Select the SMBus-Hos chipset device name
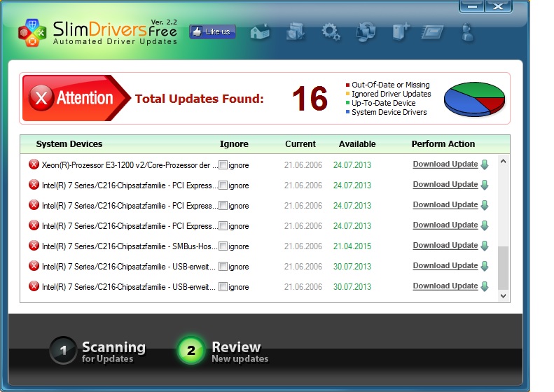Screen dimensions: 554x392 coord(130,246)
